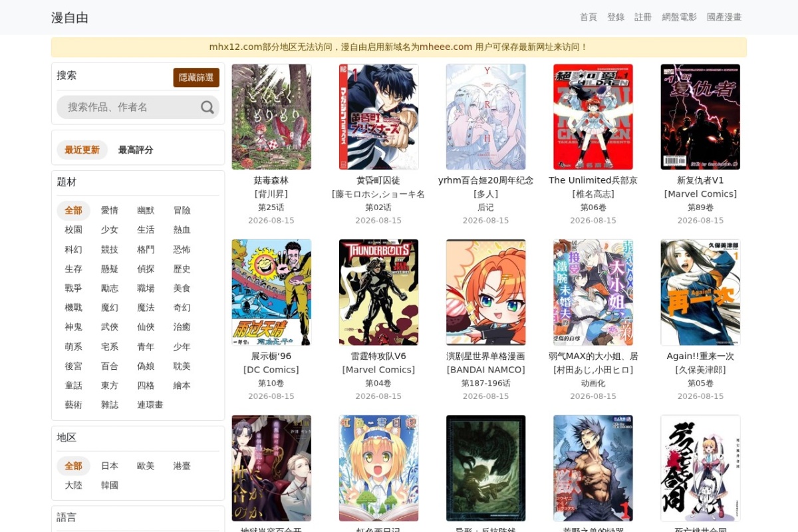Select the 大陸 region filter
The height and width of the screenshot is (532, 798).
(x=73, y=485)
